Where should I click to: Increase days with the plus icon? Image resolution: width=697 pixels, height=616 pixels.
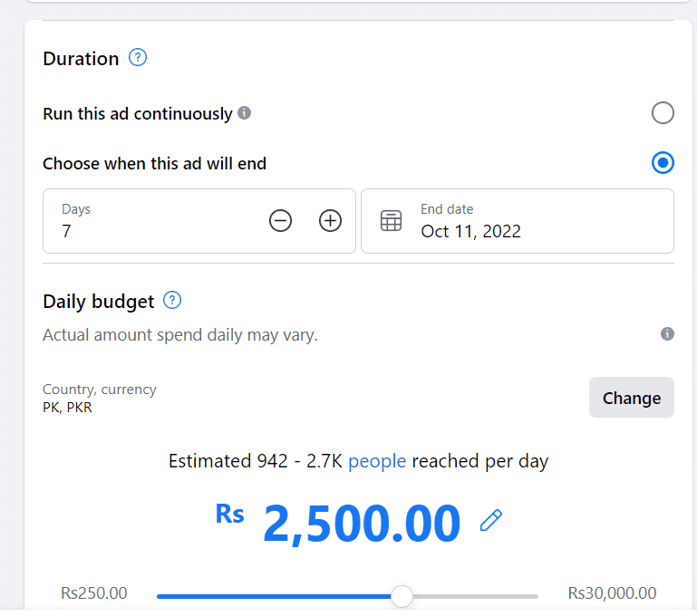pos(330,220)
